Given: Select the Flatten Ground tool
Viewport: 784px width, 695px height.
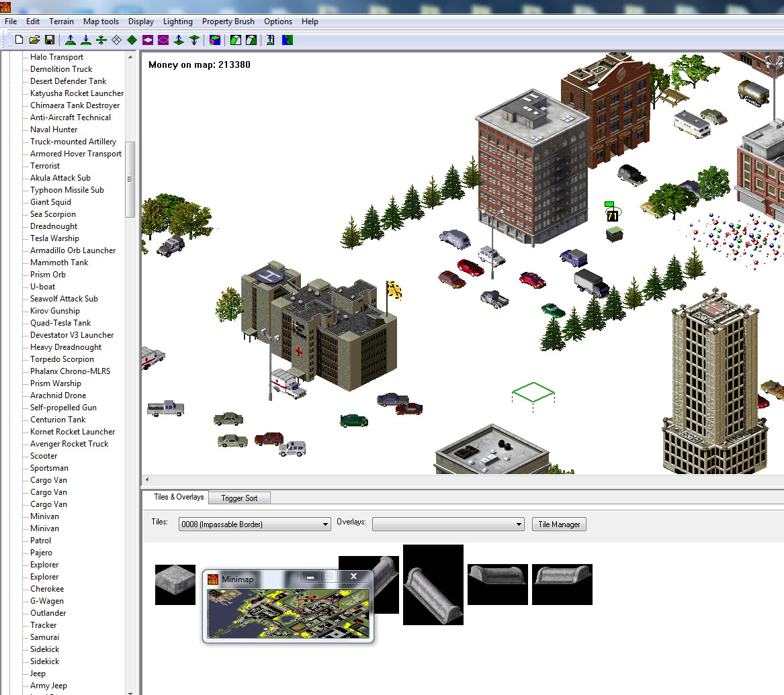Looking at the screenshot, I should tap(101, 40).
